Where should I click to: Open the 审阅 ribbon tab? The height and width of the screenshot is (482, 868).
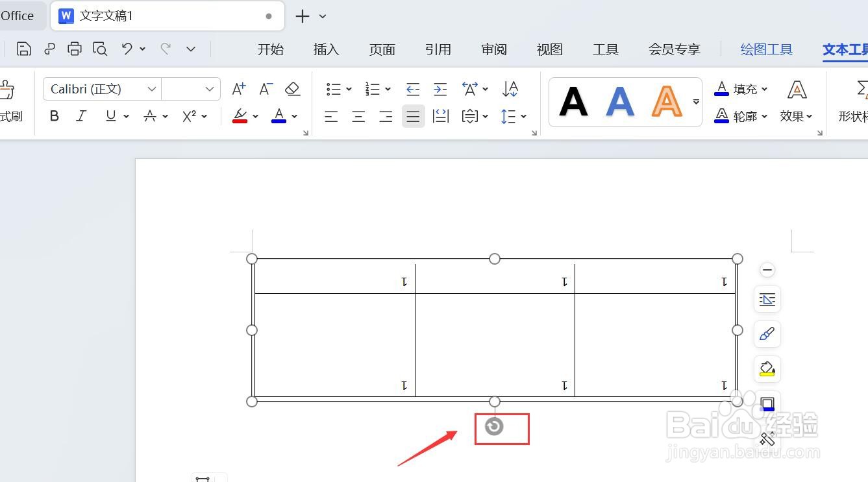pyautogui.click(x=493, y=49)
